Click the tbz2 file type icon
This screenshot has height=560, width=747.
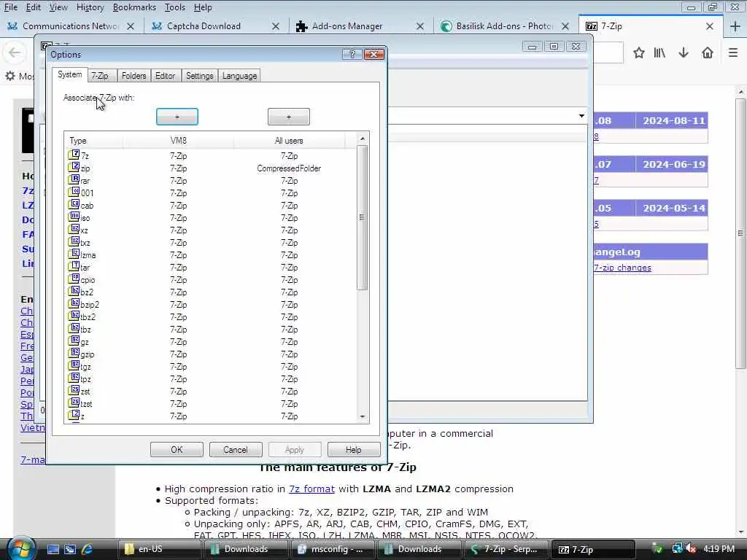[x=74, y=316]
